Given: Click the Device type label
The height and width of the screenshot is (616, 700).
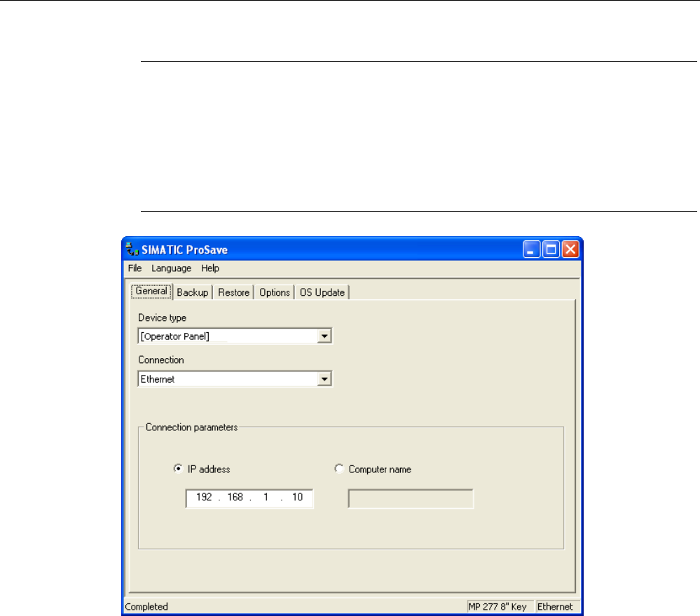Looking at the screenshot, I should coord(162,318).
